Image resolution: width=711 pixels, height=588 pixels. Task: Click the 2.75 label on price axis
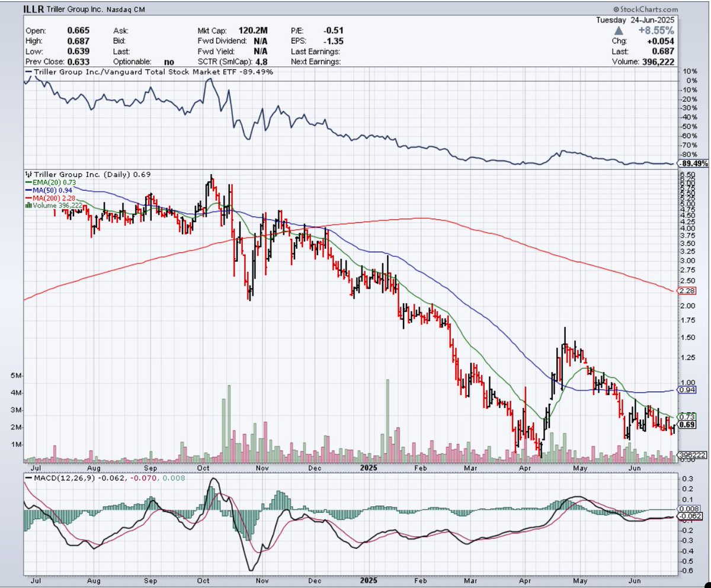coord(688,270)
